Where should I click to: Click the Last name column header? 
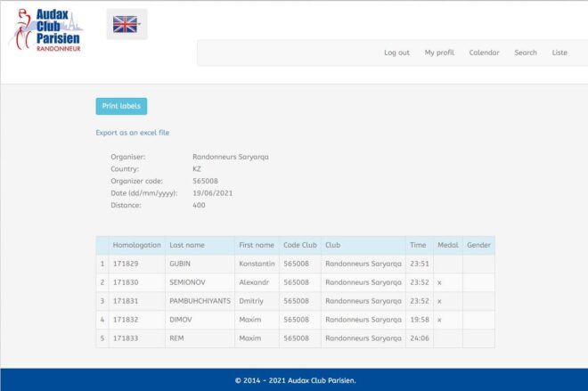pyautogui.click(x=186, y=245)
